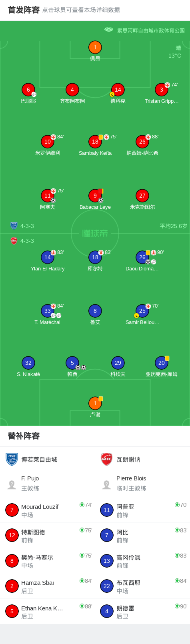Tap Sambaly Keïta number 18 player icon
The width and height of the screenshot is (190, 644).
coord(95,142)
